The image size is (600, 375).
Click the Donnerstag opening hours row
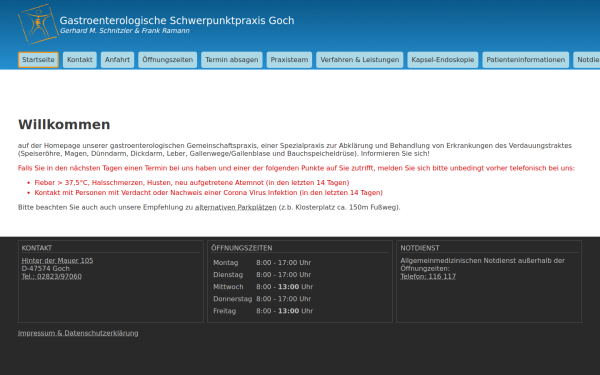(x=262, y=299)
